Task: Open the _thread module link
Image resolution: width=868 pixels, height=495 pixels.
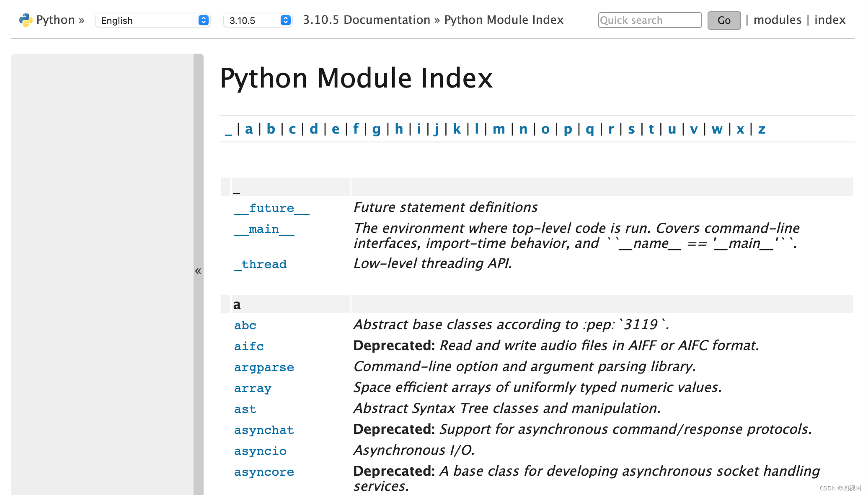Action: point(260,264)
